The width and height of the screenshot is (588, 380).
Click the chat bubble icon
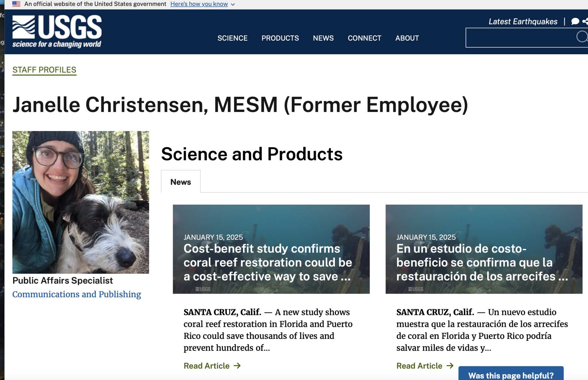tap(575, 22)
